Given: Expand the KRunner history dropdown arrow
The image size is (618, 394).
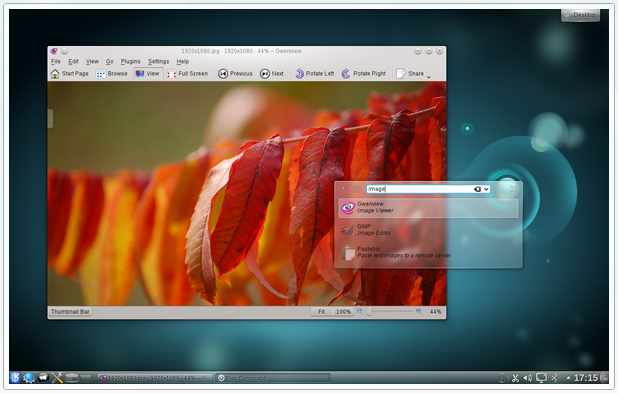Looking at the screenshot, I should click(486, 189).
